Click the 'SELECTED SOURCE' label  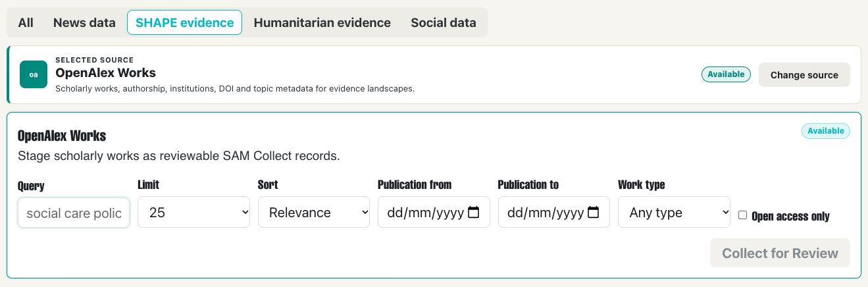(94, 60)
